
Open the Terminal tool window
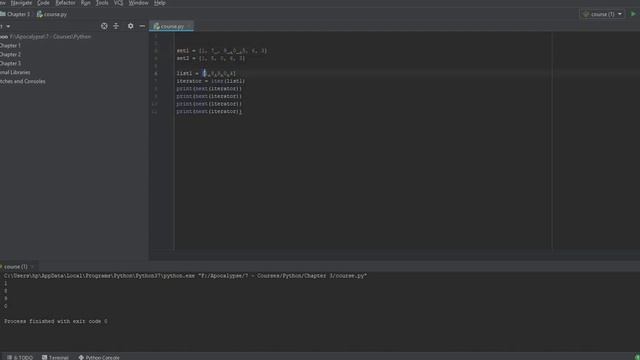[55, 357]
